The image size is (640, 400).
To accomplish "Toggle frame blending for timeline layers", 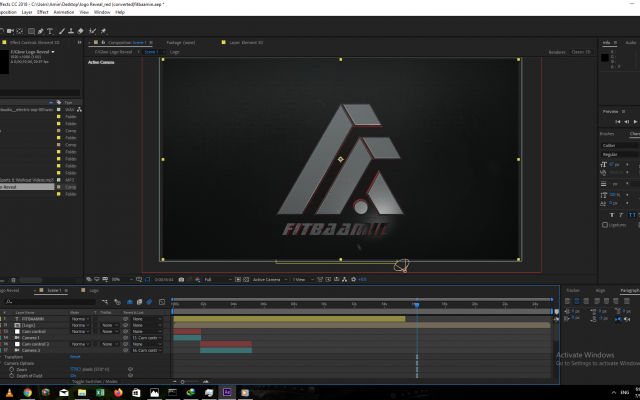I will (x=139, y=302).
